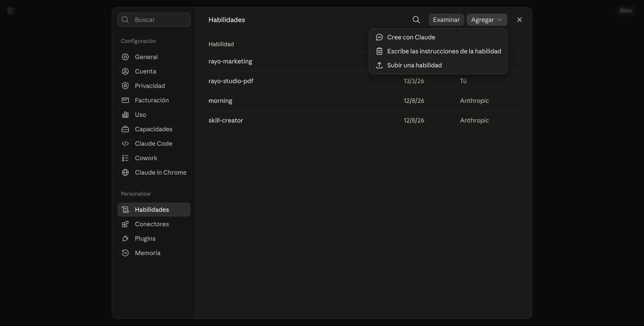Go to the Cuenta settings section
Screen dimensions: 644x326
click(x=154, y=71)
